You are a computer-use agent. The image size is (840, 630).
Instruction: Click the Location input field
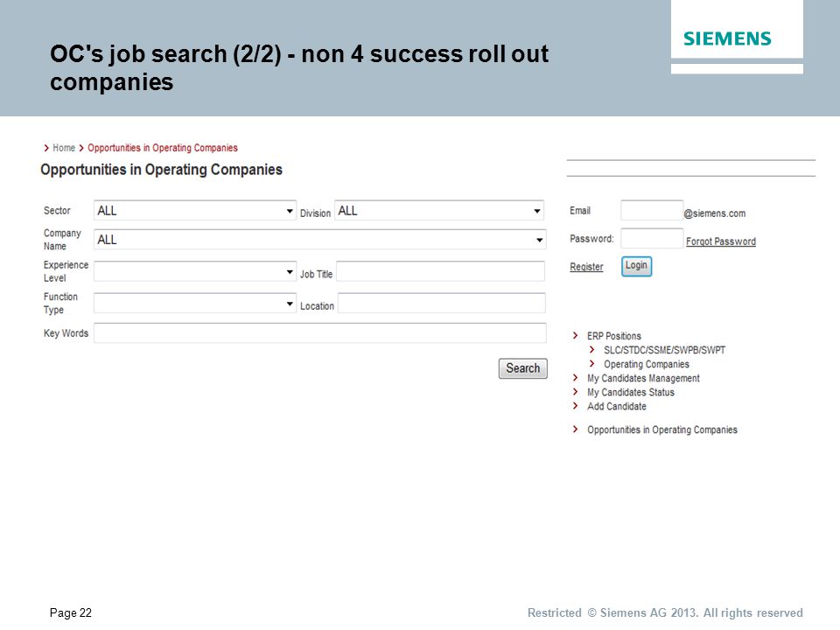click(441, 304)
